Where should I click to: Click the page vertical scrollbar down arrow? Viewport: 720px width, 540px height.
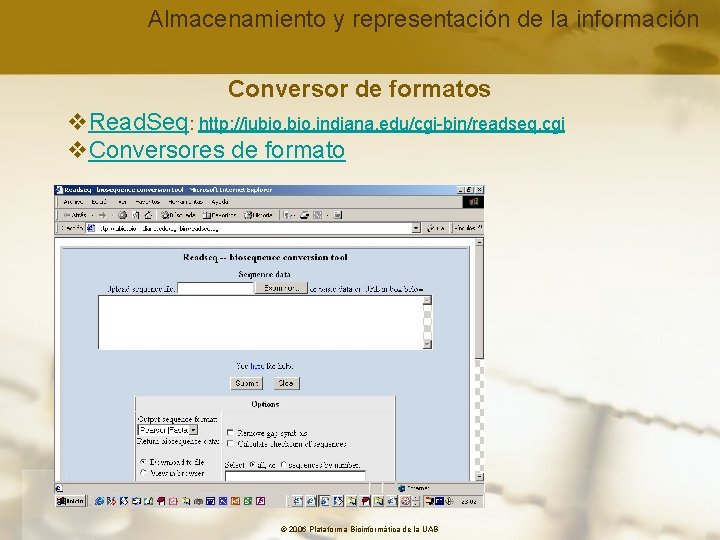point(479,476)
